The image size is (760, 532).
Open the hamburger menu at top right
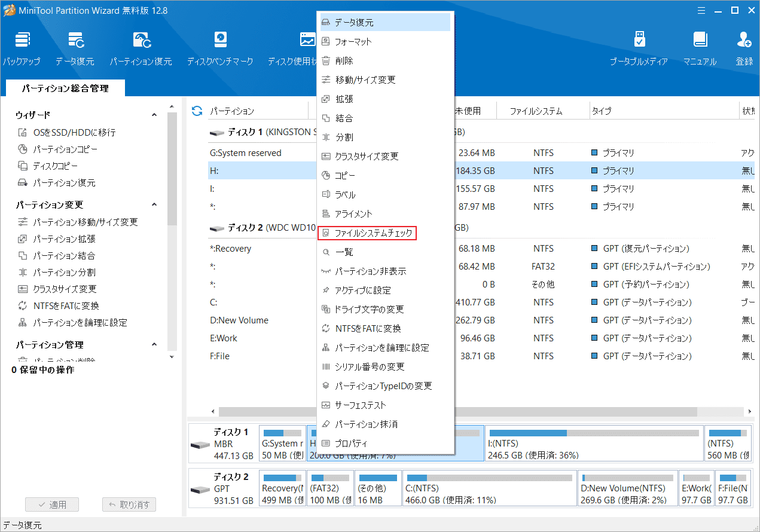click(x=701, y=10)
